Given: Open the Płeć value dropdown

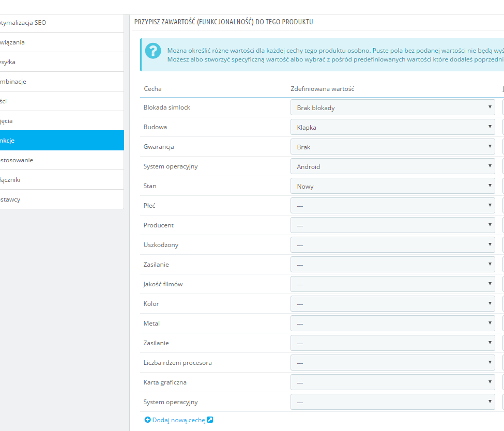Looking at the screenshot, I should (x=393, y=206).
